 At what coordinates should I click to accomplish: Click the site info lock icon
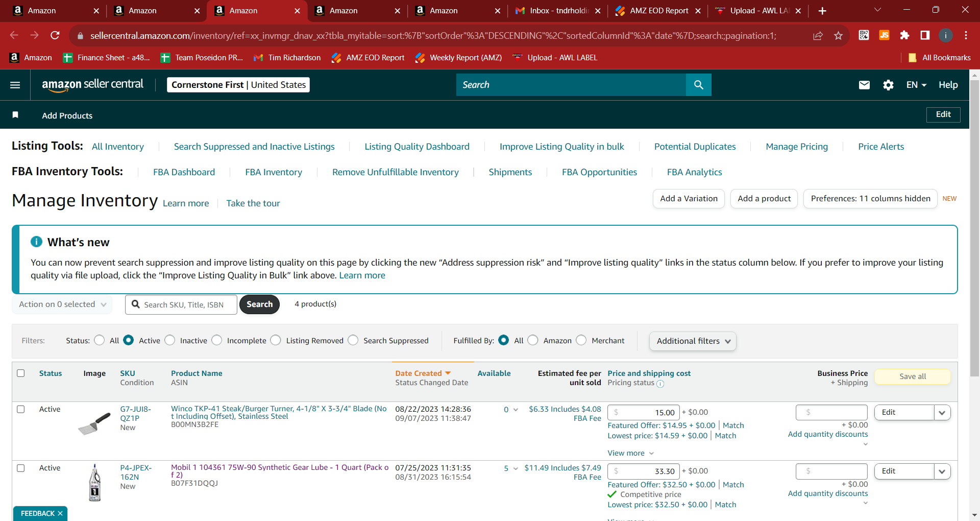click(80, 36)
